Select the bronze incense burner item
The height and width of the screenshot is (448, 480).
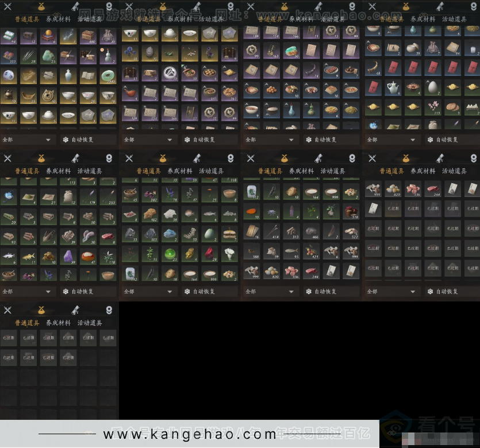9,95
